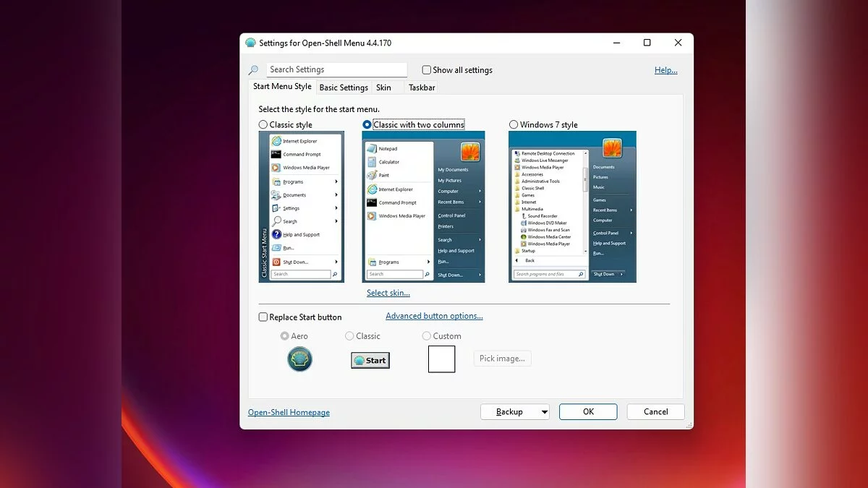Image resolution: width=868 pixels, height=488 pixels.
Task: Go to the Taskbar tab
Action: tap(422, 87)
